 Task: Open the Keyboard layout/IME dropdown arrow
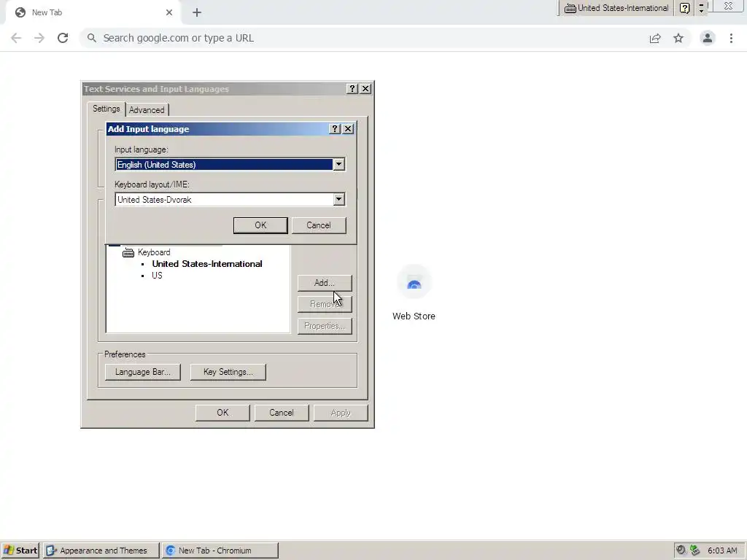click(x=338, y=199)
